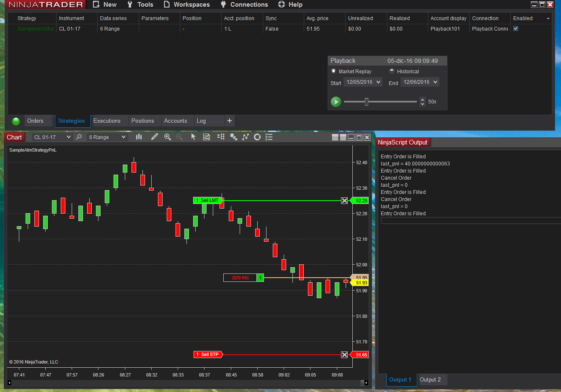The width and height of the screenshot is (561, 392).
Task: Choose the cursor pointer tool in chart toolbar
Action: (193, 137)
